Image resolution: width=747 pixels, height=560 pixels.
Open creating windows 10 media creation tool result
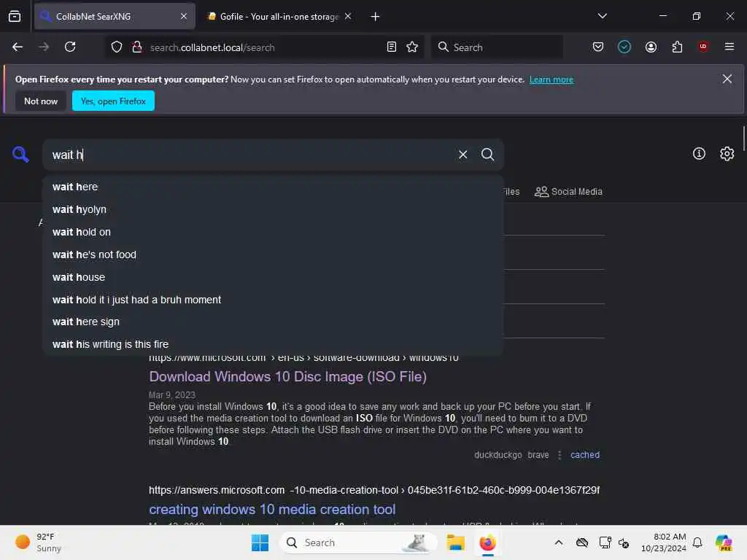coord(272,509)
